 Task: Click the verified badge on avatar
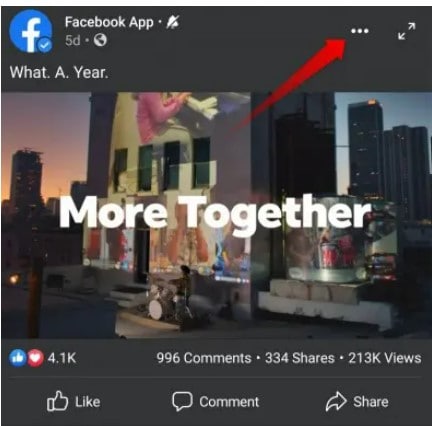coord(45,45)
